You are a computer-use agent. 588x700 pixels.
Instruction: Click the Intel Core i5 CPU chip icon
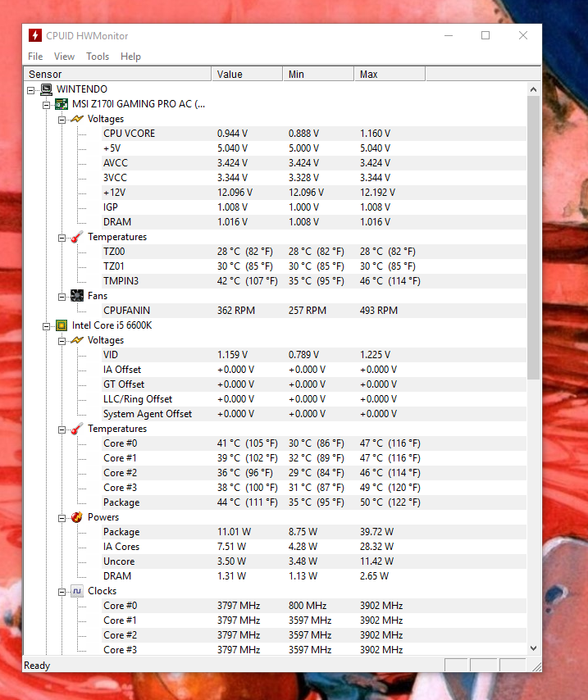click(x=62, y=325)
